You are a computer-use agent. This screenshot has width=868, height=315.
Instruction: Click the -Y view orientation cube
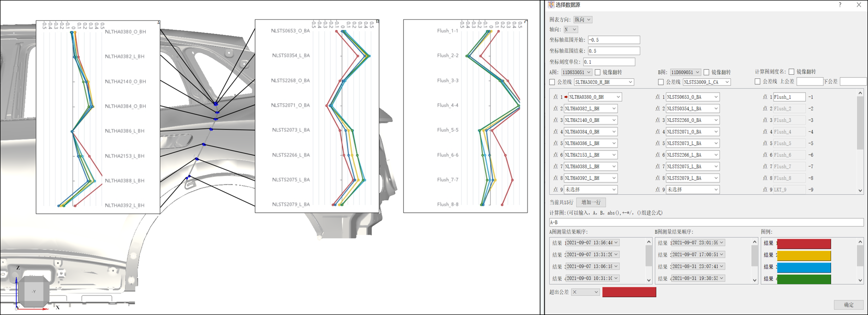(33, 291)
